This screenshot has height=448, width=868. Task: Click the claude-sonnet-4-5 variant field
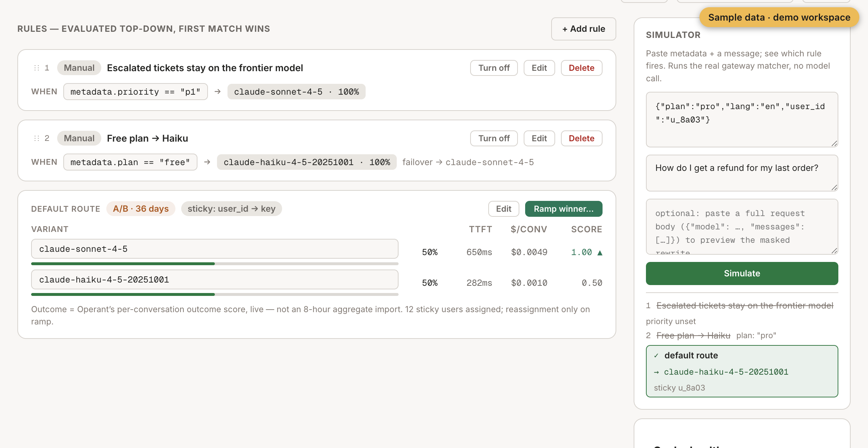click(215, 249)
